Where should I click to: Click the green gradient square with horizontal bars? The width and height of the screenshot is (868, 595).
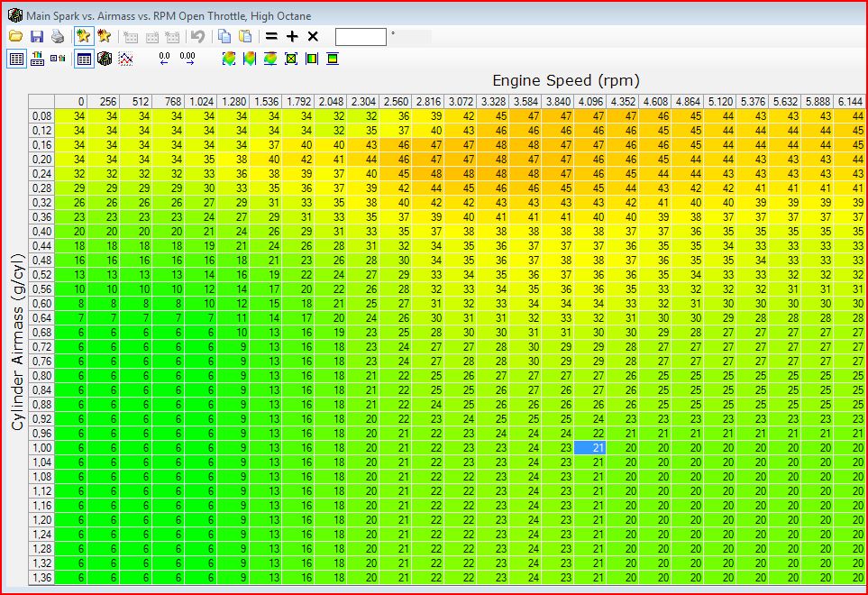(332, 59)
